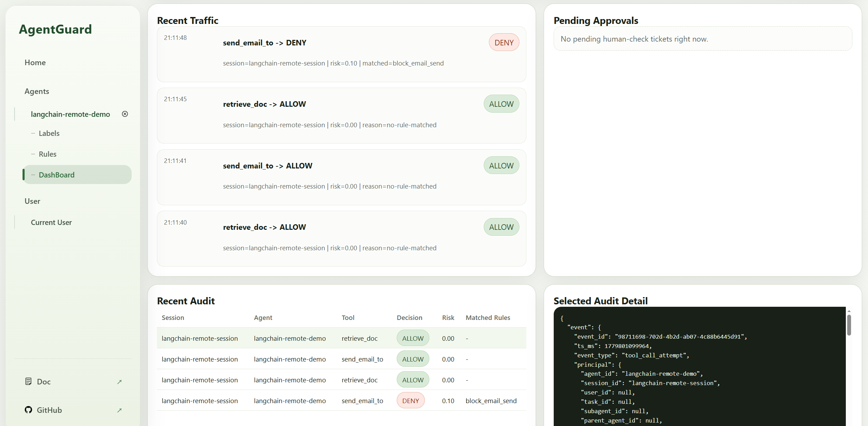
Task: Click the Pending Approvals heading
Action: pos(596,20)
